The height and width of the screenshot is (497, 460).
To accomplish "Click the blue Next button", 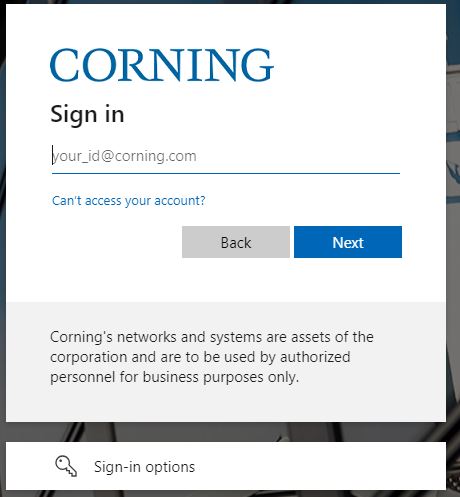I will point(348,242).
